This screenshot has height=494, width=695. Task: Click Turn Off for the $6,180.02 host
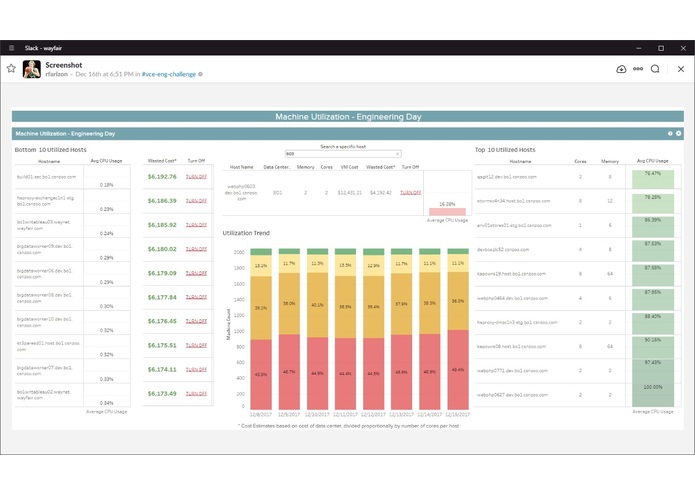(196, 249)
